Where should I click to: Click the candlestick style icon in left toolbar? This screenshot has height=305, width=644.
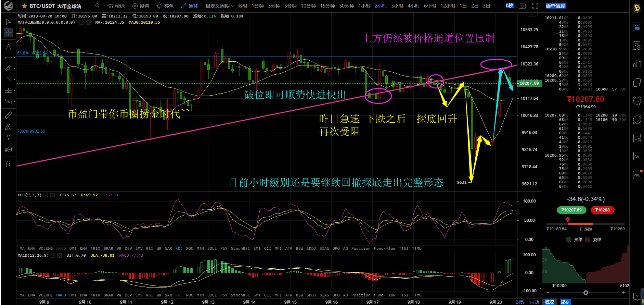click(9, 149)
